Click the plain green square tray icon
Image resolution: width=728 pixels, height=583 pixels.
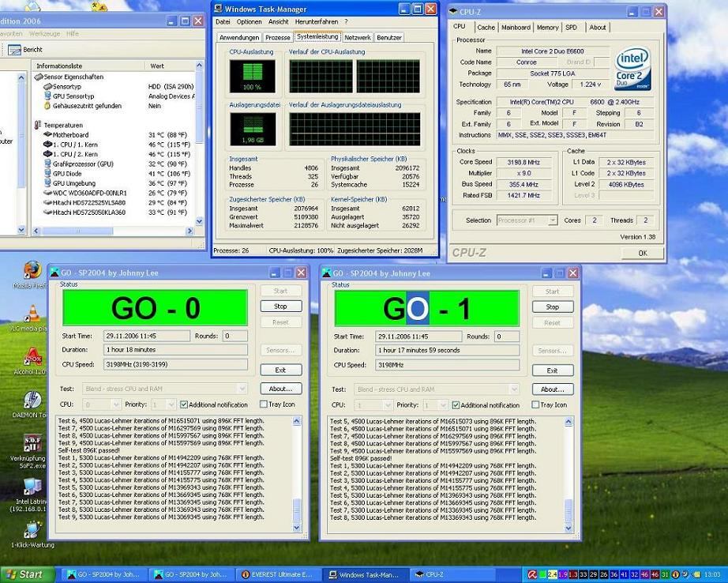pos(542,574)
